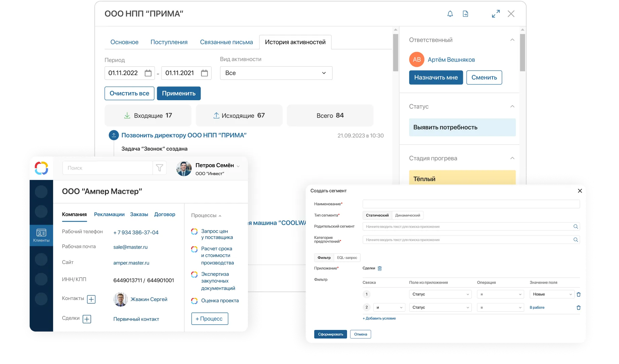This screenshot has height=364, width=619.
Task: Delete the Сделки application via the trash icon
Action: coord(379,268)
